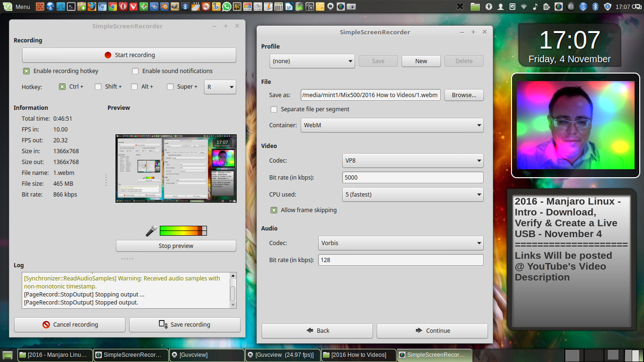The width and height of the screenshot is (644, 362).
Task: Click the Save recording button
Action: 185,325
